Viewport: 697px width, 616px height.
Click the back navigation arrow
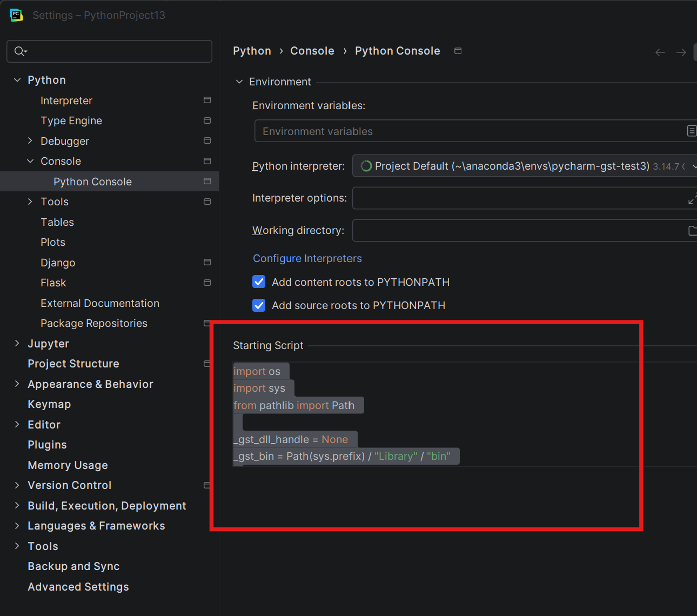pos(660,52)
